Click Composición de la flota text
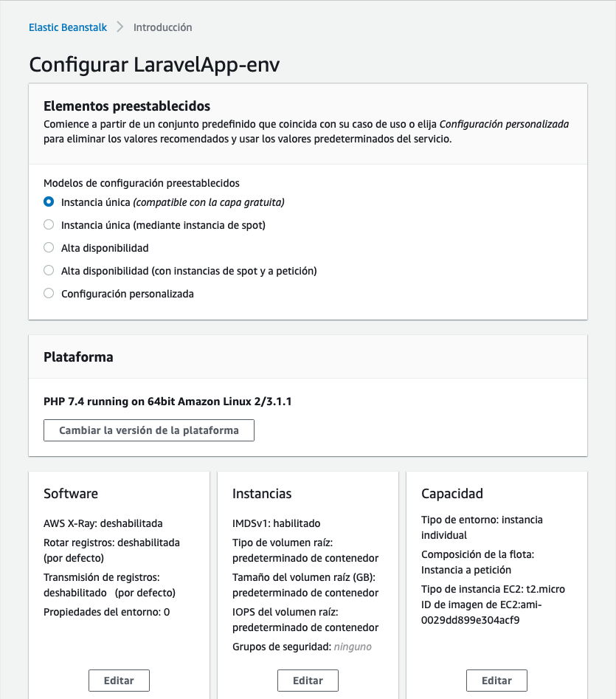616x699 pixels. coord(477,562)
